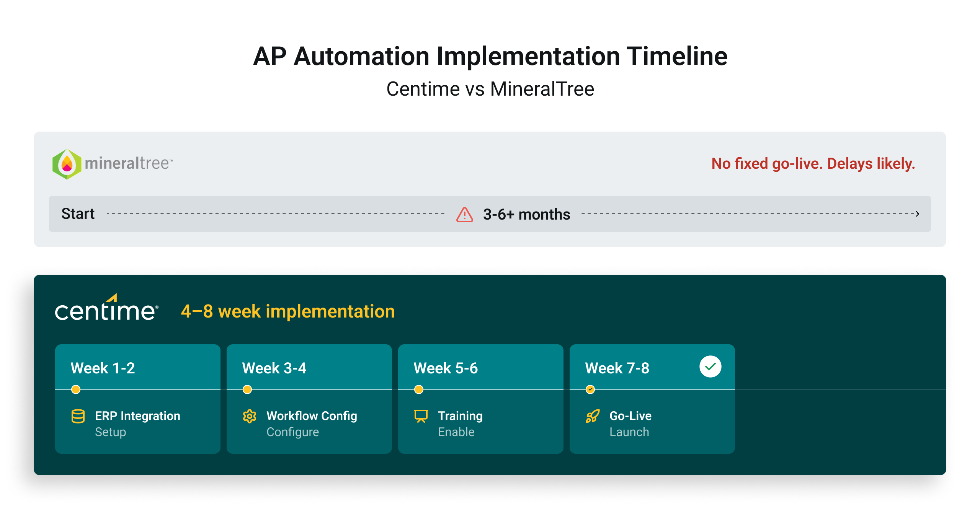The width and height of the screenshot is (980, 518).
Task: Click the Workflow Config gear icon
Action: [250, 416]
